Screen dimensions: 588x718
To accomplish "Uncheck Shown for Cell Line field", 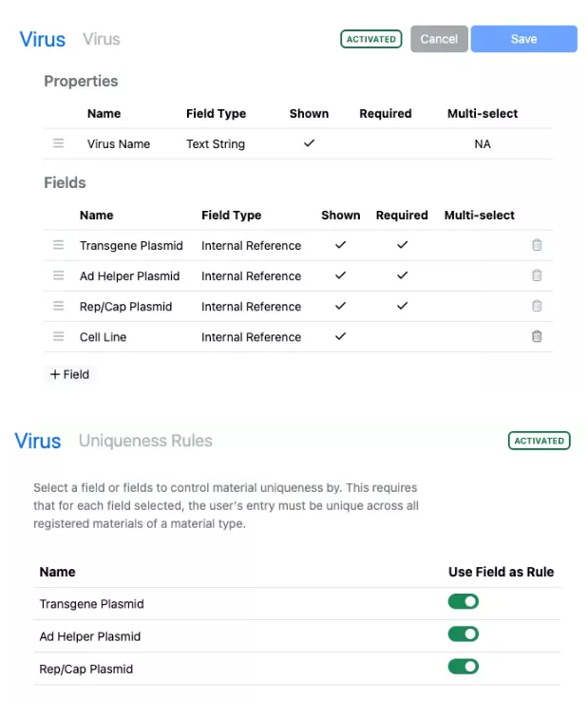I will point(340,336).
